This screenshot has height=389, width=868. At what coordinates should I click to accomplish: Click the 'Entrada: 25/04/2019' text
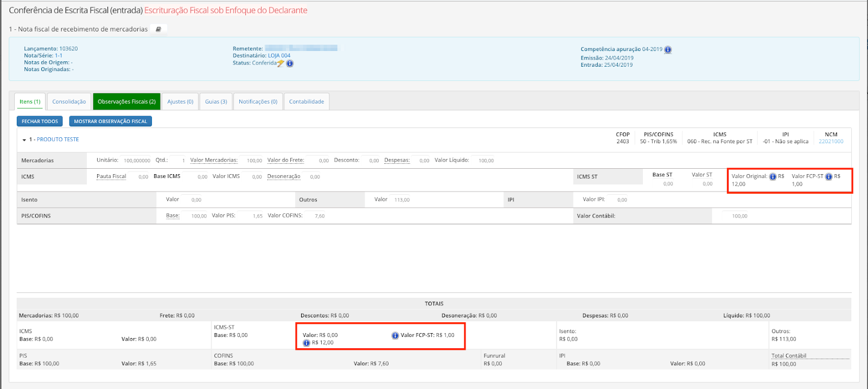tap(607, 65)
